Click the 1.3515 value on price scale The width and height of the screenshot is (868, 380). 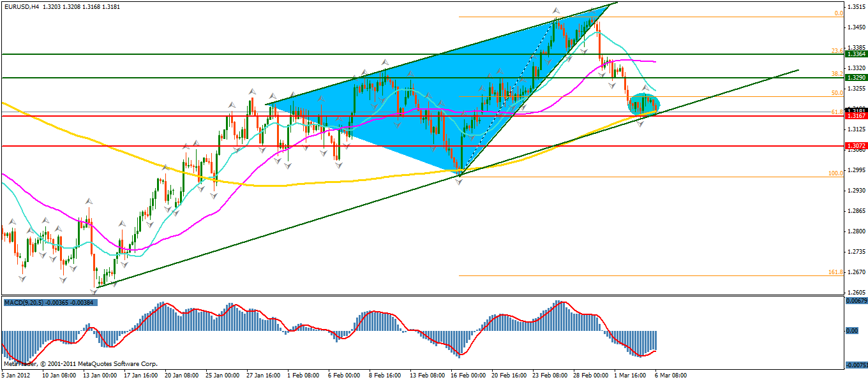[x=855, y=7]
